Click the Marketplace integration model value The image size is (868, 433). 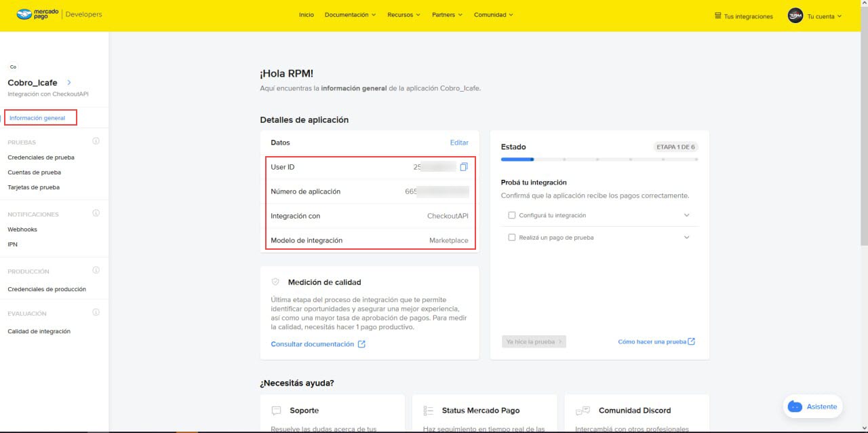(x=449, y=240)
